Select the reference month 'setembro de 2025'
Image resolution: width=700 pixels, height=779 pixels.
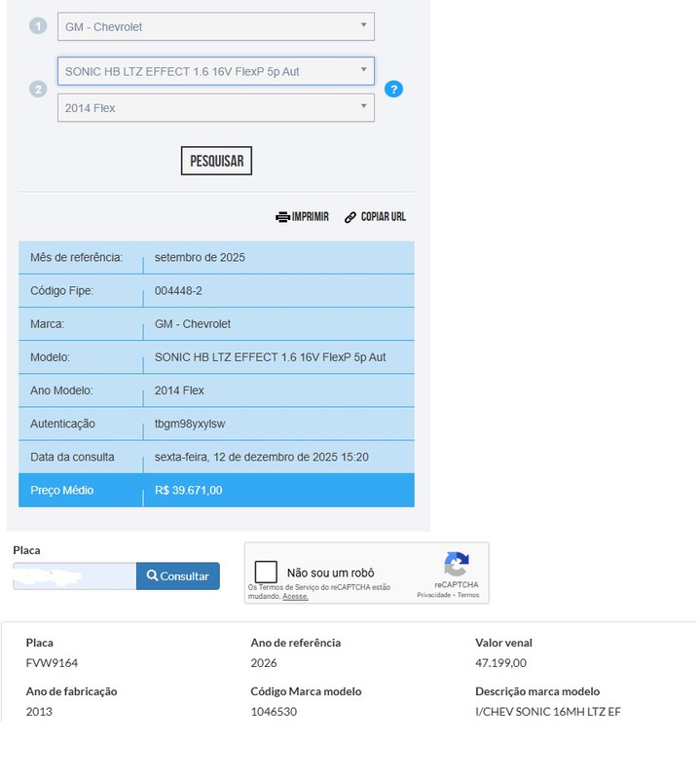[x=201, y=258]
